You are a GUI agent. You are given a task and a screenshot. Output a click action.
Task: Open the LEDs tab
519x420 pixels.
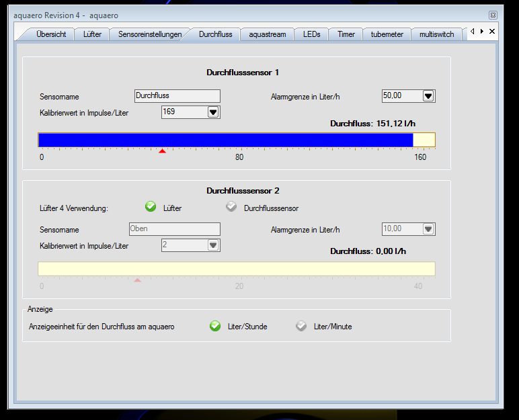[311, 34]
